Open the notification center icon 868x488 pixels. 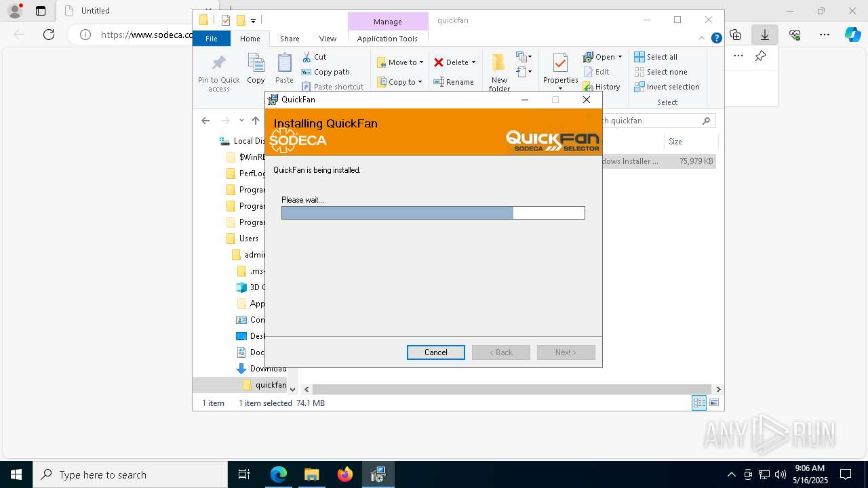click(x=846, y=474)
